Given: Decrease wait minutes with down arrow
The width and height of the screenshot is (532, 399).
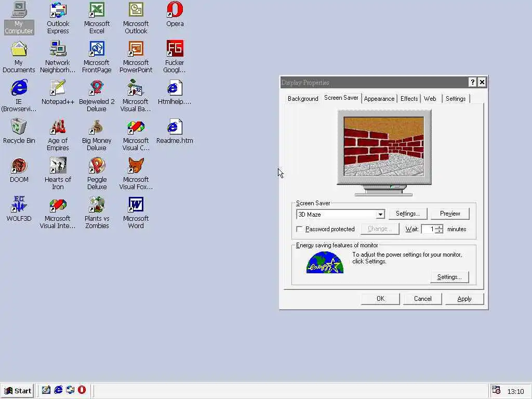Looking at the screenshot, I should [x=439, y=231].
